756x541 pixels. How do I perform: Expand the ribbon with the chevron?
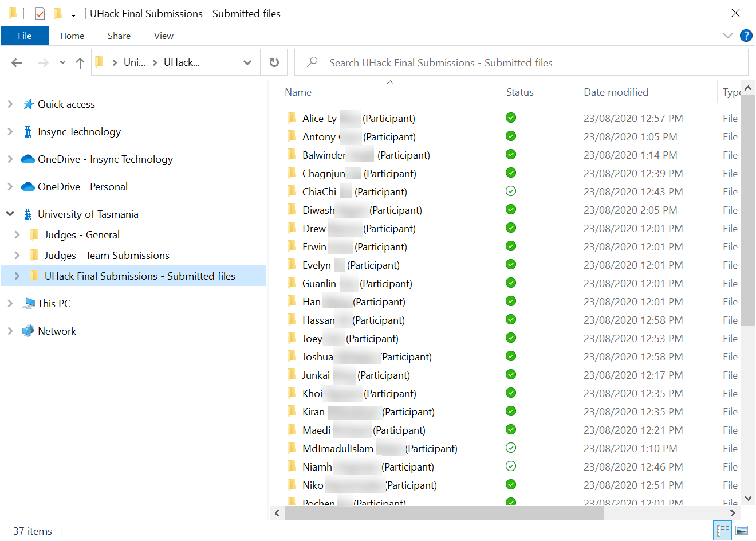coord(727,36)
